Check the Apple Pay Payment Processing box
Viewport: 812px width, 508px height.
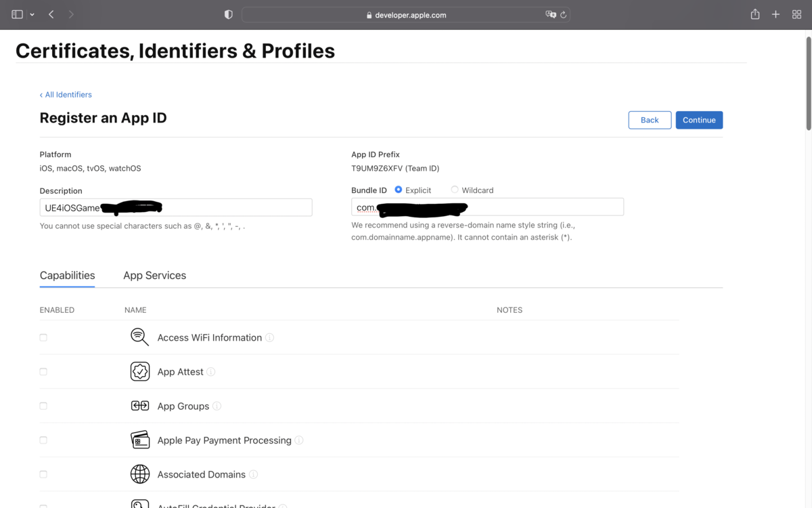tap(43, 440)
